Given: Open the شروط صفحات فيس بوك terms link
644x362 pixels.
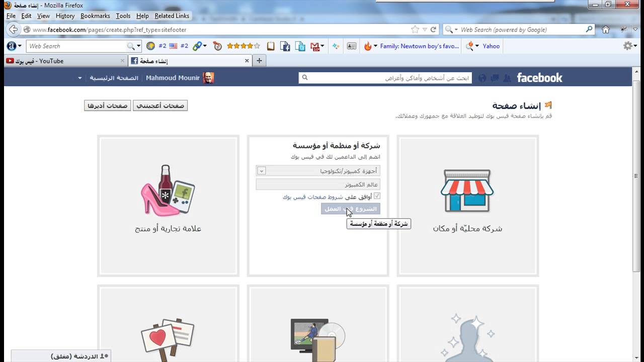Looking at the screenshot, I should click(x=312, y=197).
